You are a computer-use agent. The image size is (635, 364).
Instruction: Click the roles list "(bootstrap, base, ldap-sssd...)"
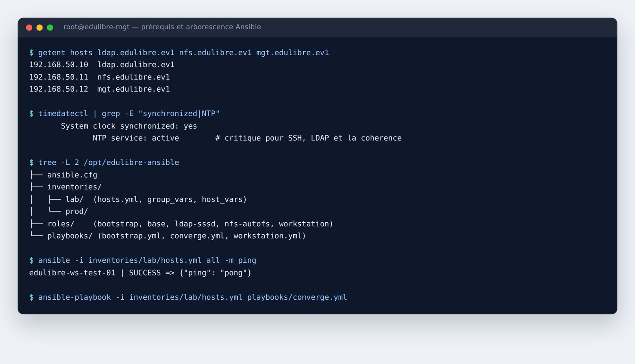coord(213,224)
